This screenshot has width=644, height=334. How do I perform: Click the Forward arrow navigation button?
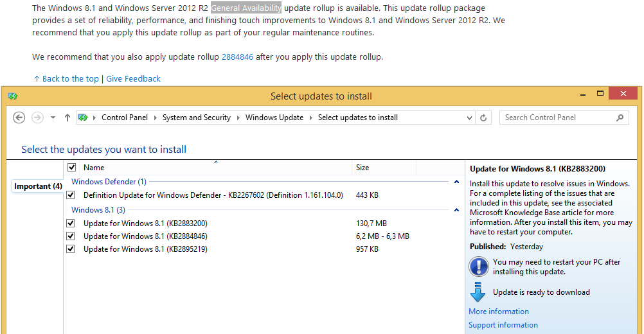click(37, 118)
